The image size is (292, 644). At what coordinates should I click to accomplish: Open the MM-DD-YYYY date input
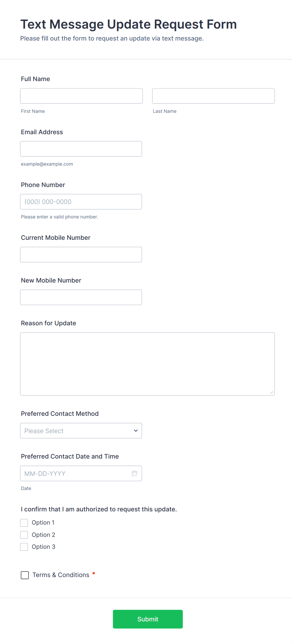(75, 473)
